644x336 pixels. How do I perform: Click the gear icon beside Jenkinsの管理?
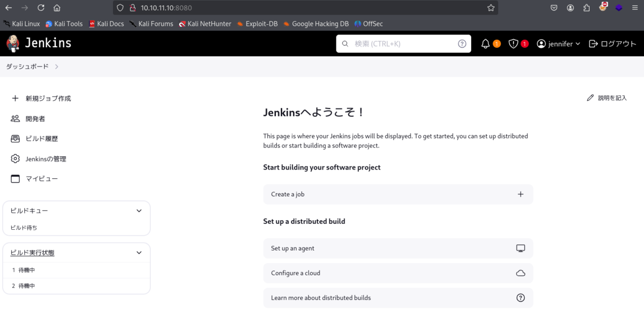15,159
